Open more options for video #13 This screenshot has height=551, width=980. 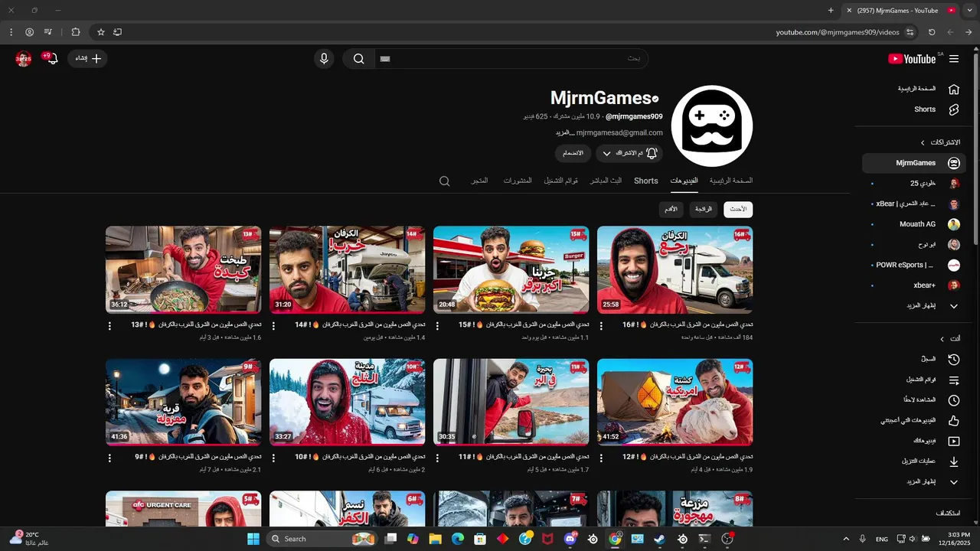[109, 326]
